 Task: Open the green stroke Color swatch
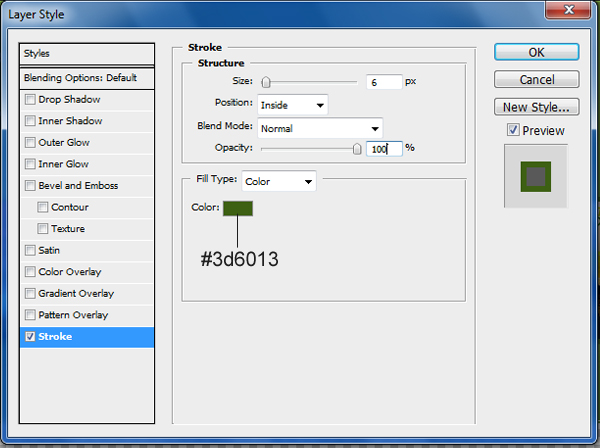[238, 209]
